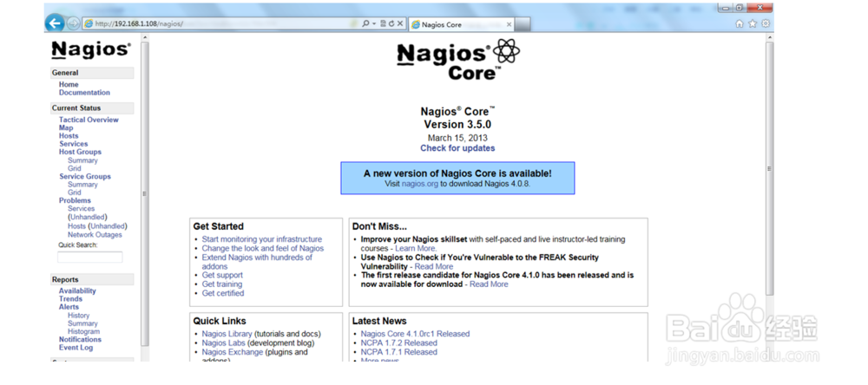Open the Get certified link
Image resolution: width=868 pixels, height=385 pixels.
[x=223, y=293]
